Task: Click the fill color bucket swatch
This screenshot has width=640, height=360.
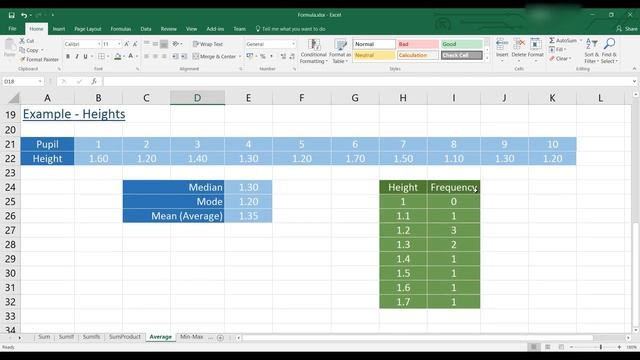Action: (118, 56)
